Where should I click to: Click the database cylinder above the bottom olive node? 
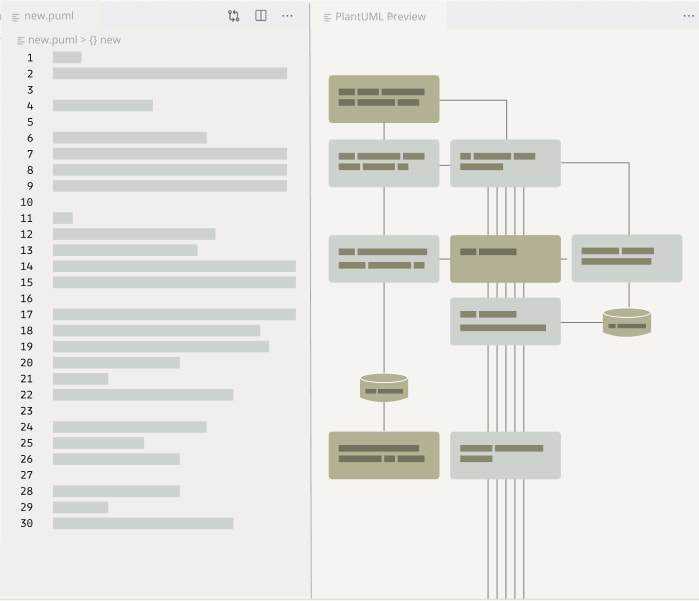click(384, 387)
